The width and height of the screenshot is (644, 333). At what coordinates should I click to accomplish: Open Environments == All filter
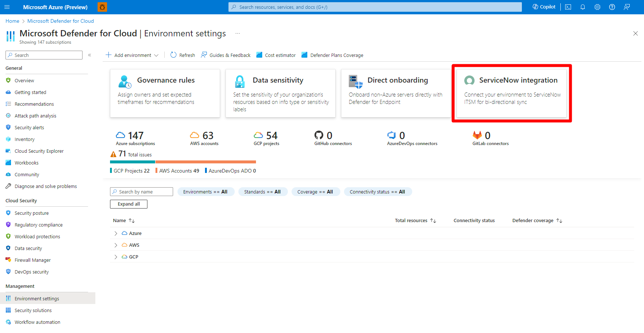point(206,192)
